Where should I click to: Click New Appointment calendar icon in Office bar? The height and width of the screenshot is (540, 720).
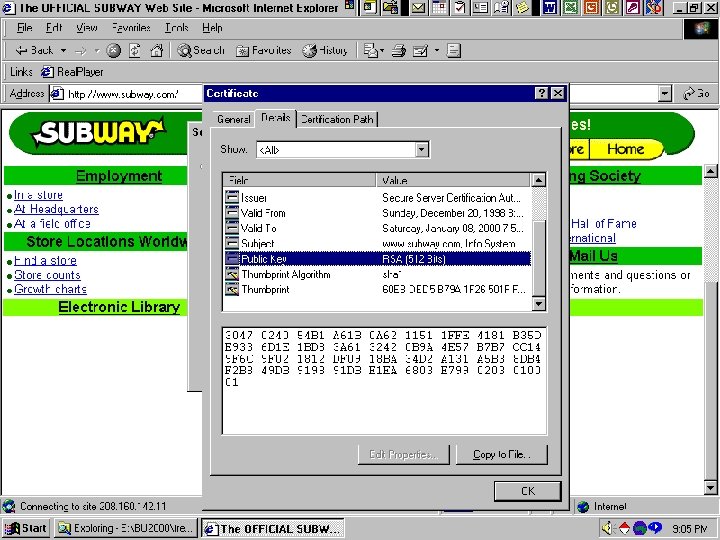439,7
